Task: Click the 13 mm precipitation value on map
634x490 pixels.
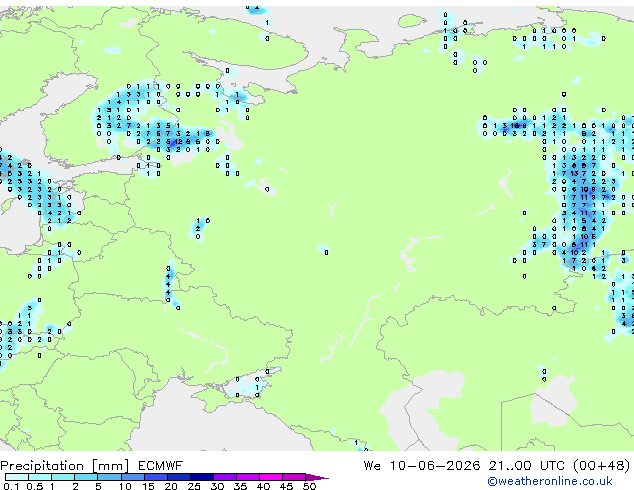Action: click(x=574, y=173)
